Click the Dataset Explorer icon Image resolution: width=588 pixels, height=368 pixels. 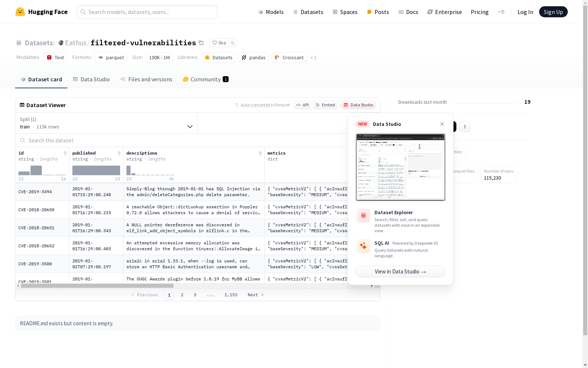pyautogui.click(x=363, y=216)
